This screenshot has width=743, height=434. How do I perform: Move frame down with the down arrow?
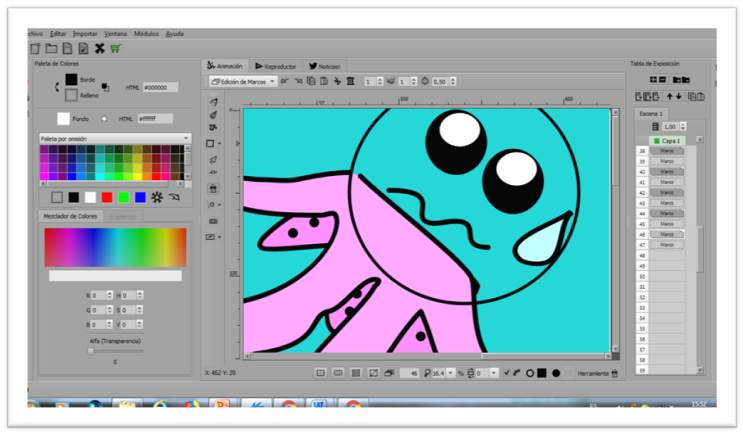point(679,96)
